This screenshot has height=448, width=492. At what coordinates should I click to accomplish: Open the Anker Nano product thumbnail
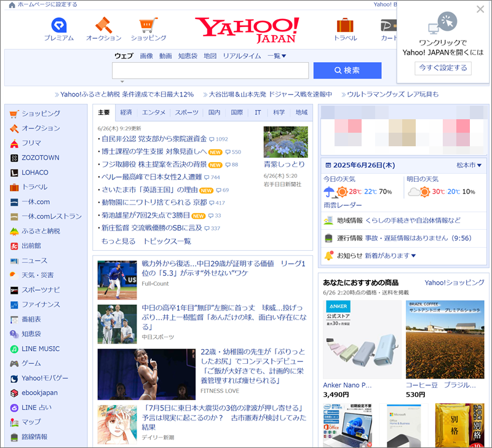(362, 339)
